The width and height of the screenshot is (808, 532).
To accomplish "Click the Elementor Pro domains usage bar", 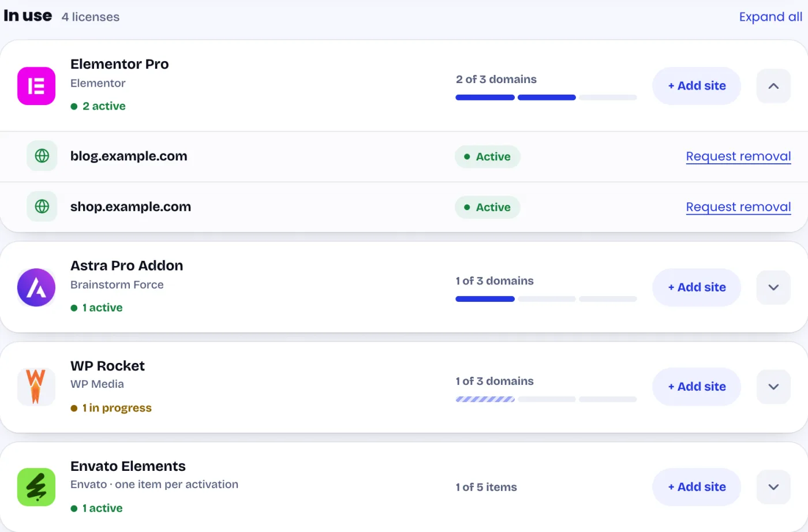I will click(546, 98).
